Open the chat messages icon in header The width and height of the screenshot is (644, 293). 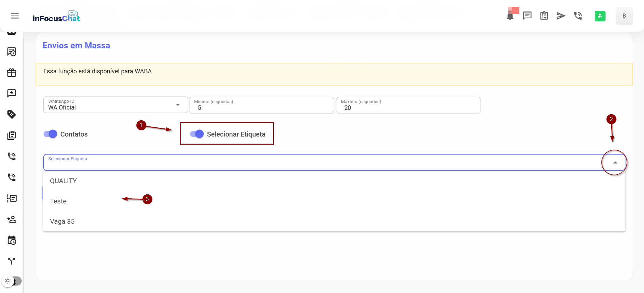(x=527, y=16)
